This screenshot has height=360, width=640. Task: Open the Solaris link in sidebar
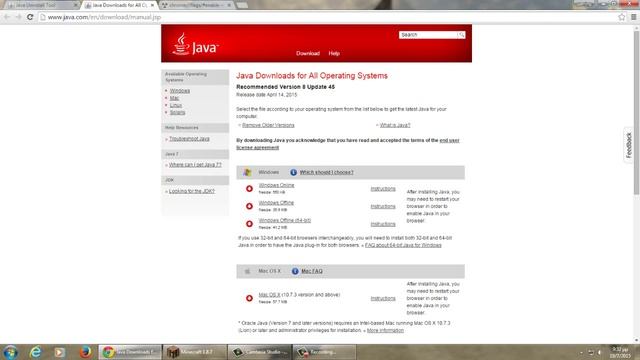(178, 112)
